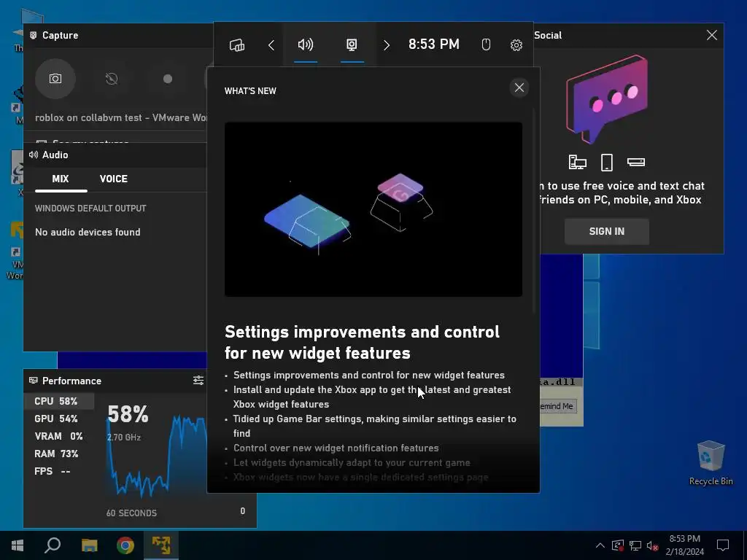Switch to the MIX tab in Audio
This screenshot has width=747, height=560.
(61, 179)
